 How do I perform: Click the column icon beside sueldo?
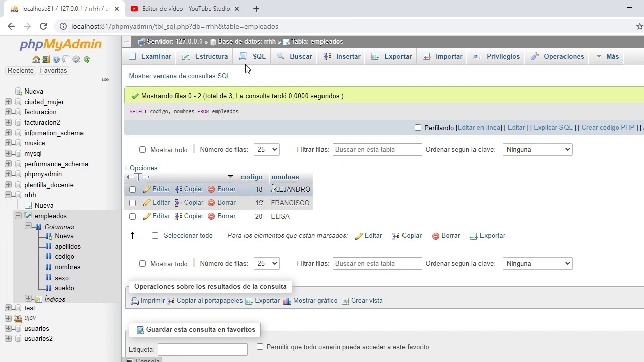click(48, 288)
